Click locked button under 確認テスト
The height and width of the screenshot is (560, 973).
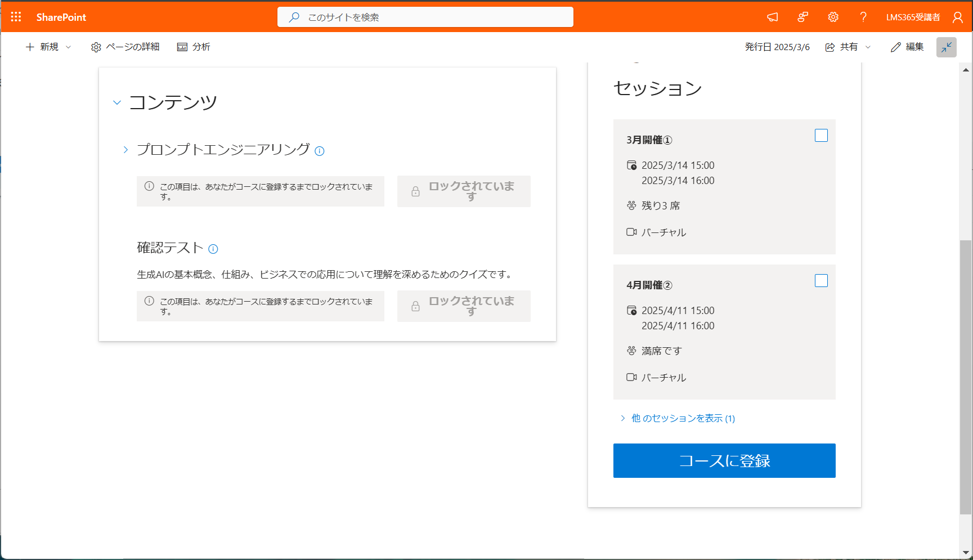pyautogui.click(x=464, y=306)
